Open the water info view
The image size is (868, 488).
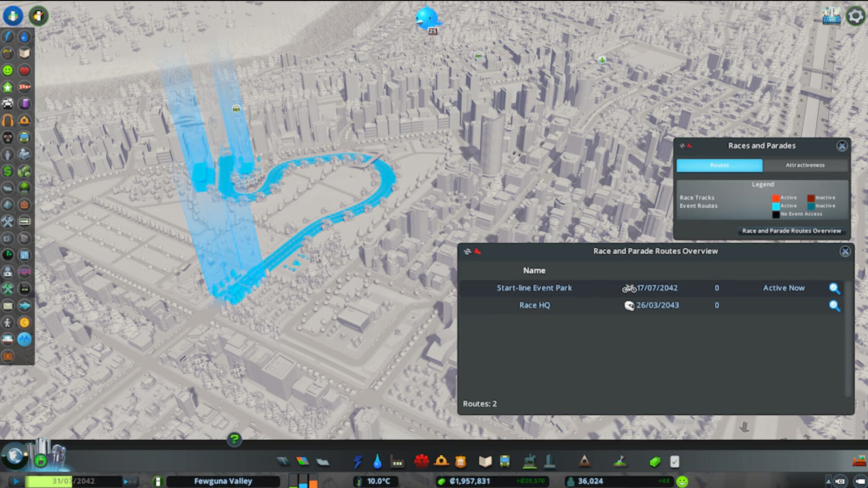pos(24,36)
